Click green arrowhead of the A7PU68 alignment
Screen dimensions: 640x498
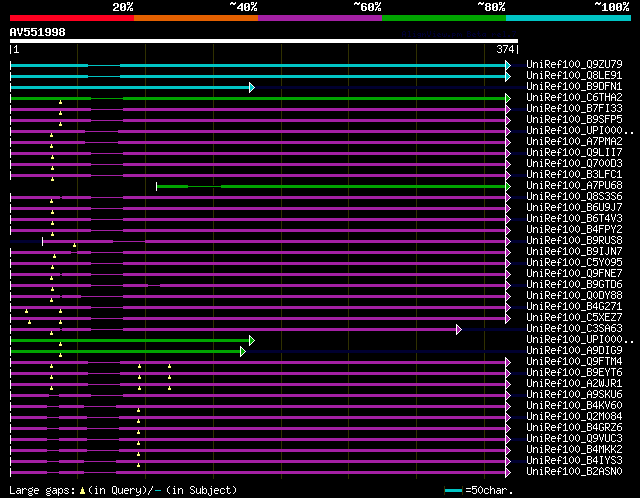508,187
